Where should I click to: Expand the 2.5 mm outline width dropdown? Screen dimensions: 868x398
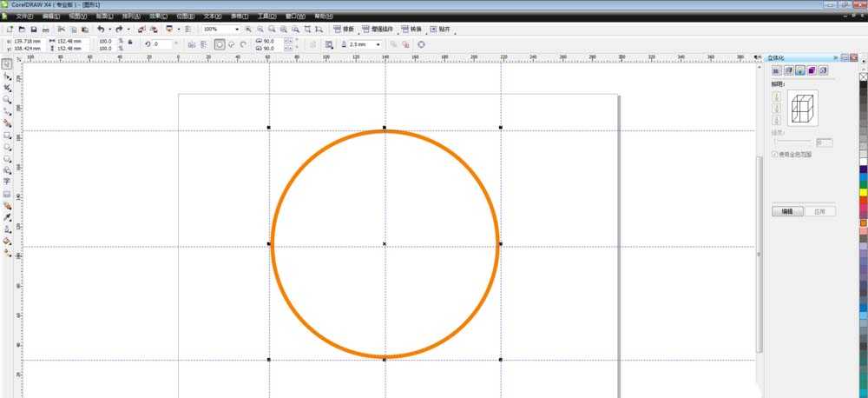pyautogui.click(x=378, y=43)
